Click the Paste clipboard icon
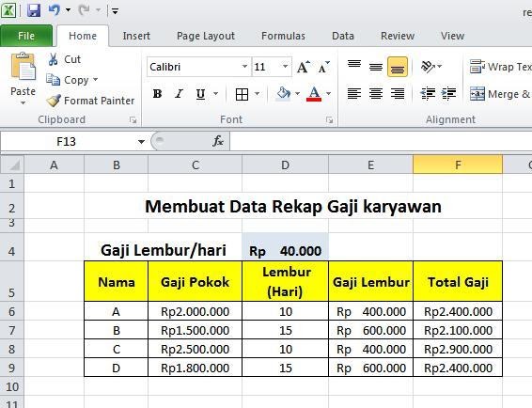The image size is (532, 408). click(x=23, y=67)
